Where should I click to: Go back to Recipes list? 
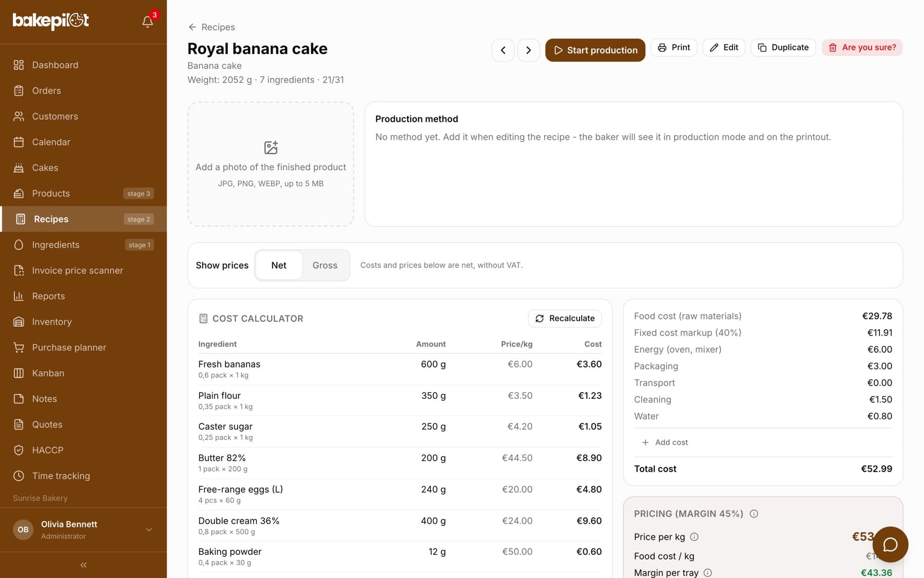point(211,27)
